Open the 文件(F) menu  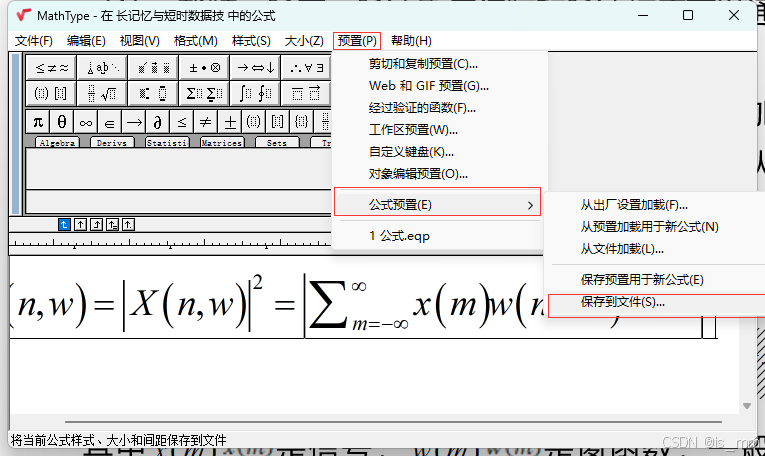(34, 41)
